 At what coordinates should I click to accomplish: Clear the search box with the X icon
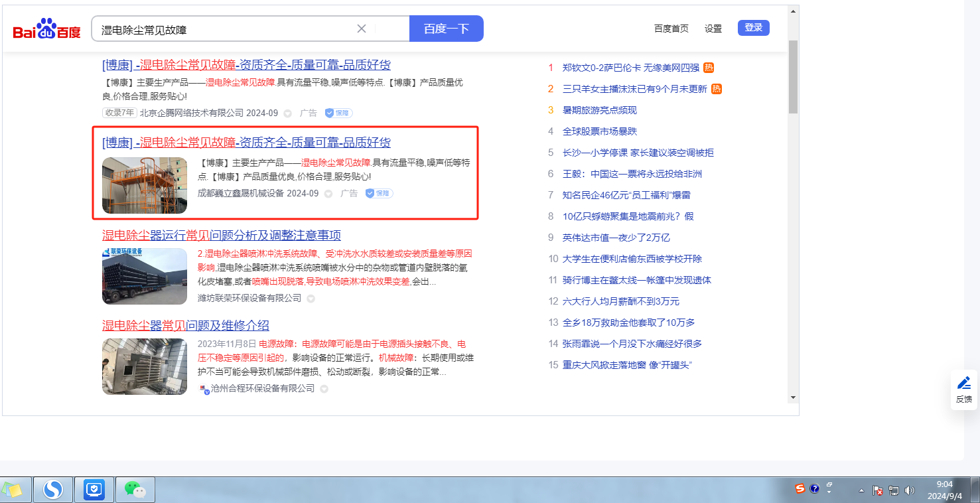click(362, 29)
